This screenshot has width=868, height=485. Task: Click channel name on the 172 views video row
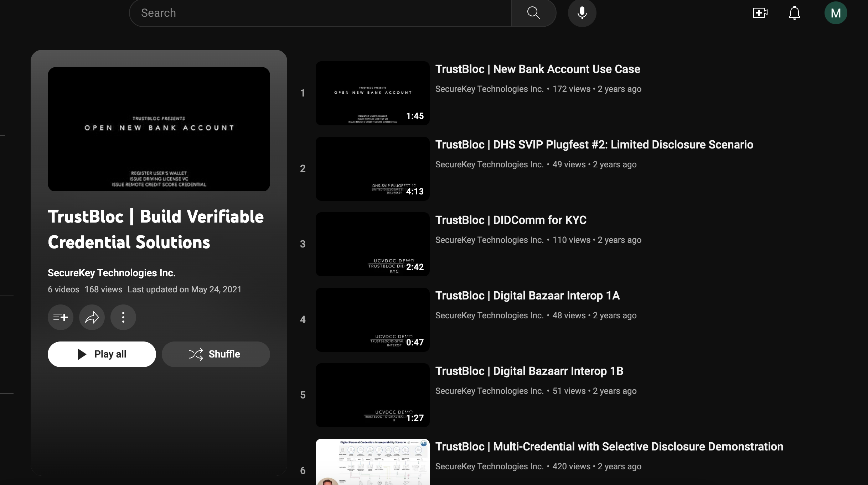coord(489,89)
